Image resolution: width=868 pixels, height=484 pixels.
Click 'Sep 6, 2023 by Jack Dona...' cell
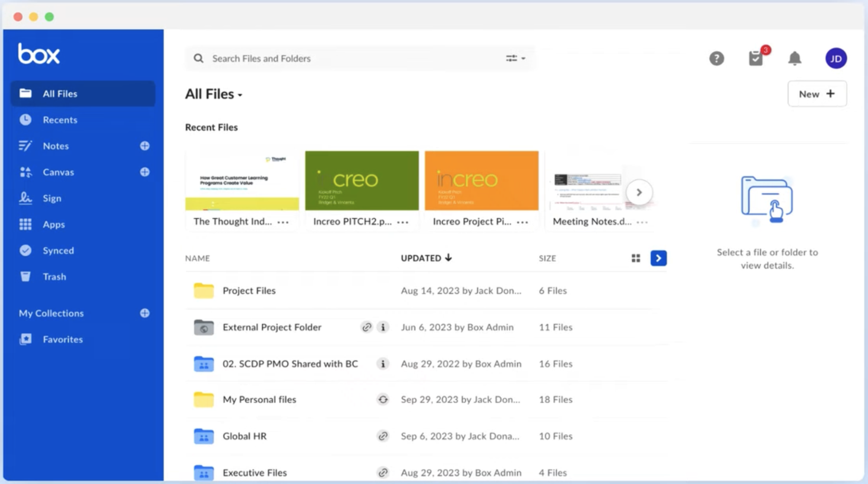[x=460, y=436]
